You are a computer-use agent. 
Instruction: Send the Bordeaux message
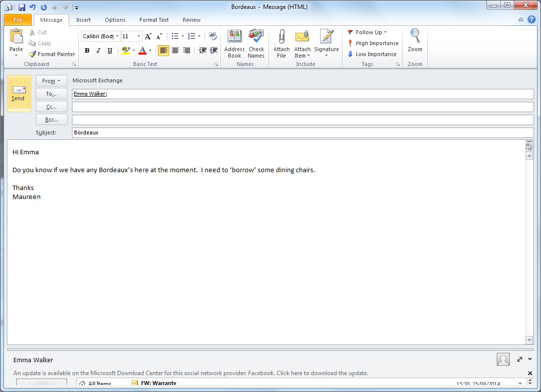click(x=19, y=93)
